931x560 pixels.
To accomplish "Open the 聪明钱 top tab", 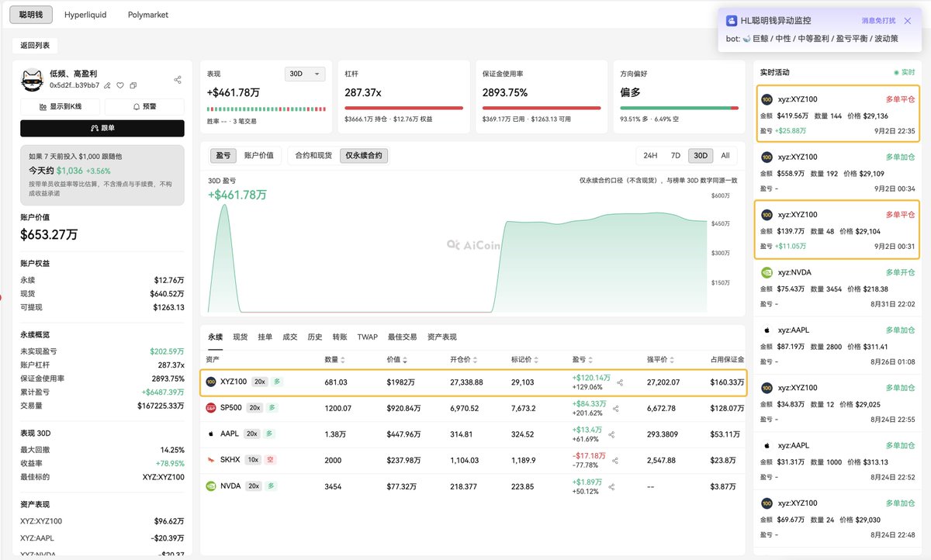I will click(32, 14).
